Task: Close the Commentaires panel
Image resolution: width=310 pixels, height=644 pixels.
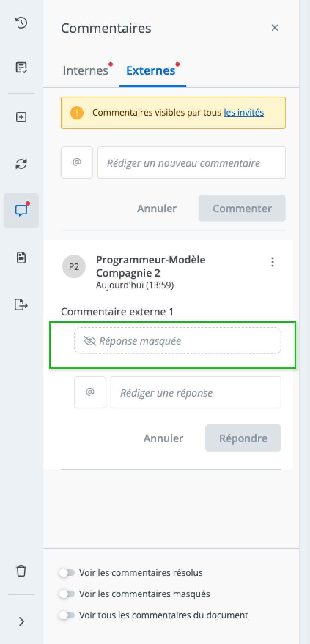Action: (275, 28)
